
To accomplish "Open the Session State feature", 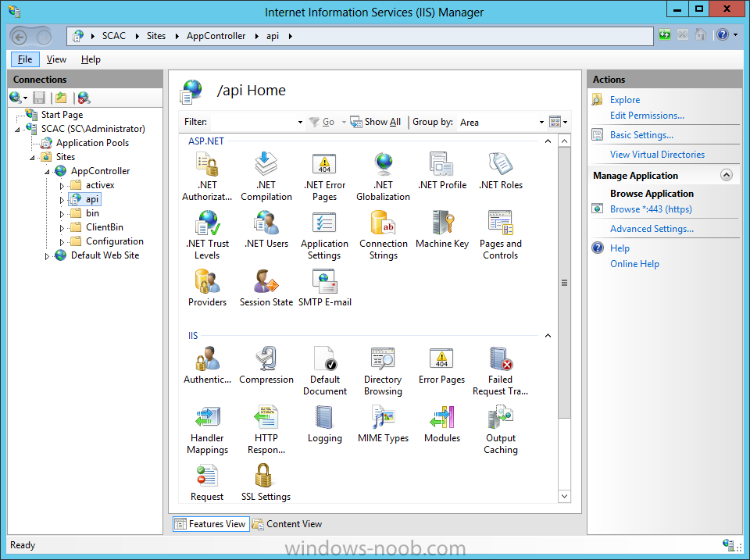I will 266,288.
